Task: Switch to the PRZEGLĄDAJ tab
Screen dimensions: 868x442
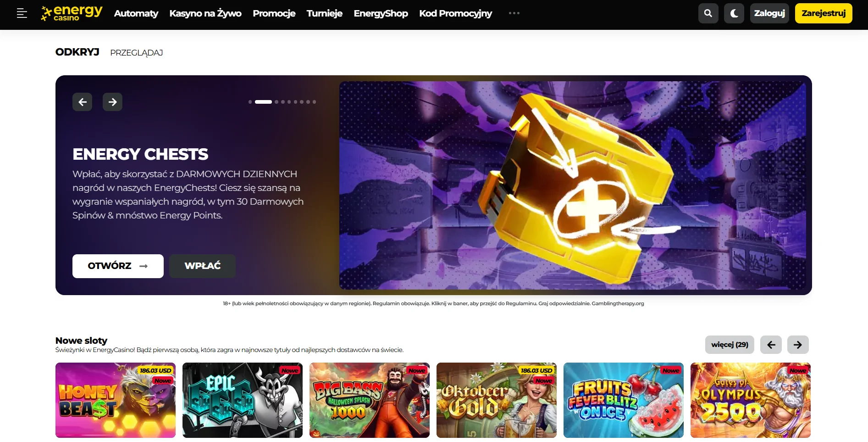Action: click(136, 53)
